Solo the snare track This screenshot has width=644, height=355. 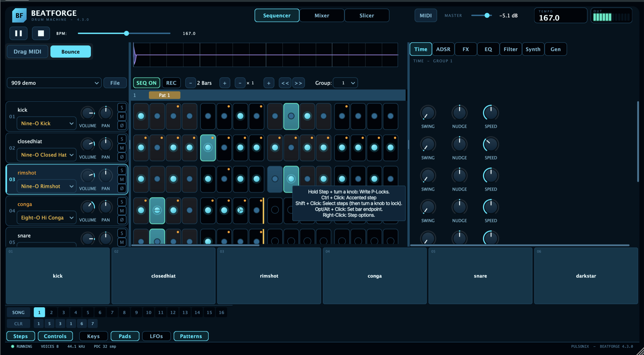[x=122, y=233]
